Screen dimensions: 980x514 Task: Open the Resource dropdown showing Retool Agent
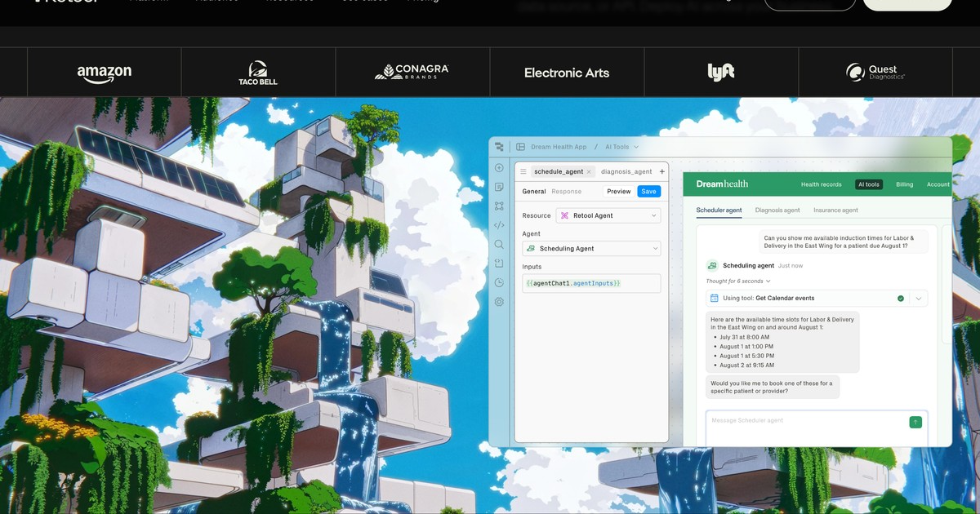[x=608, y=215]
